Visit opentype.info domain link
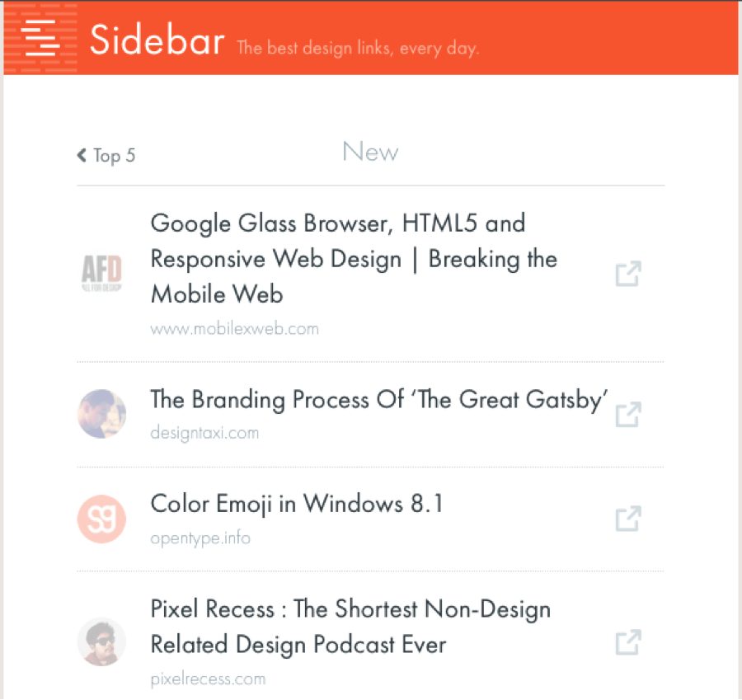 (200, 538)
